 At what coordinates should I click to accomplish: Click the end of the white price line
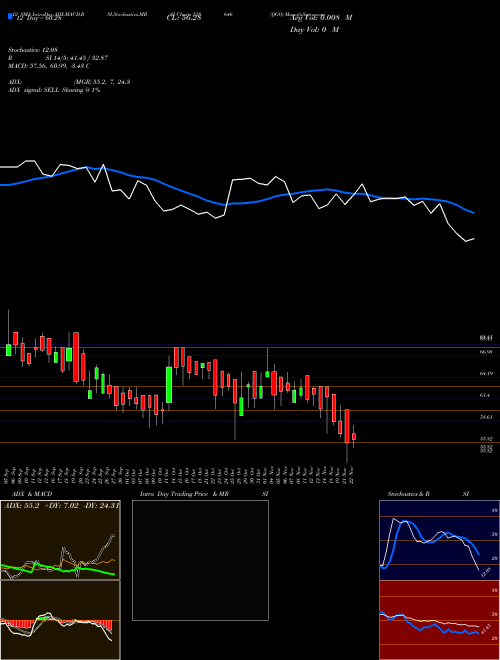click(474, 239)
